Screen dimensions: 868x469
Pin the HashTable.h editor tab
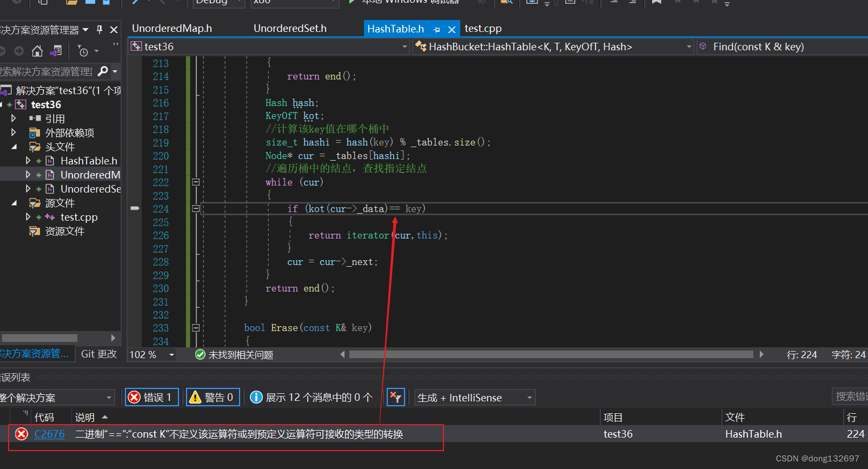436,29
